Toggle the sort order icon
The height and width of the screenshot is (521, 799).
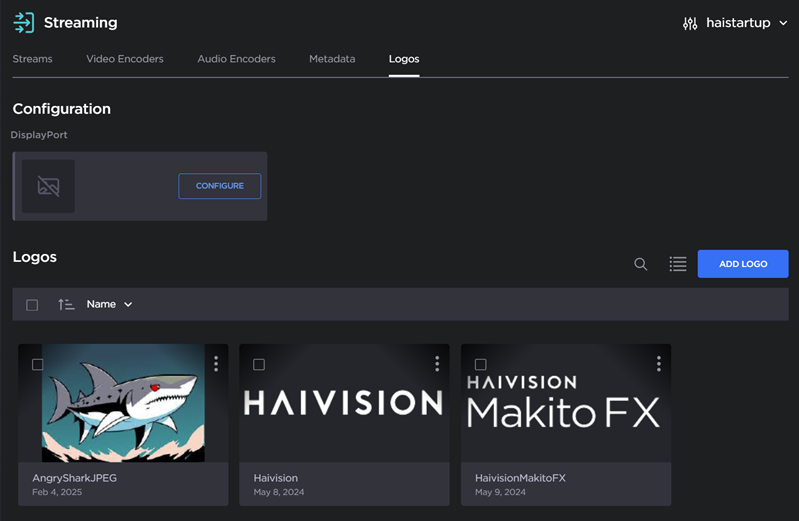pyautogui.click(x=66, y=304)
